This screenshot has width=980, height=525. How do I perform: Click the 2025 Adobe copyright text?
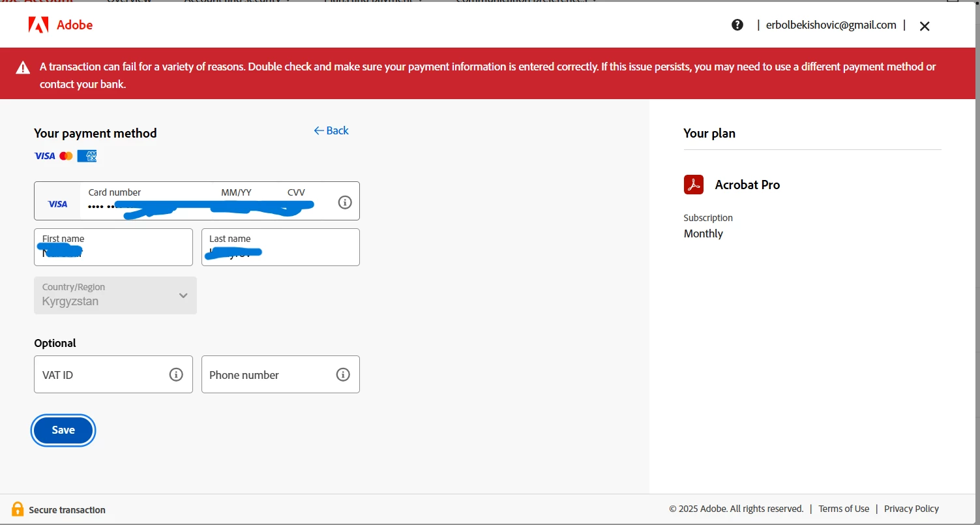(736, 509)
